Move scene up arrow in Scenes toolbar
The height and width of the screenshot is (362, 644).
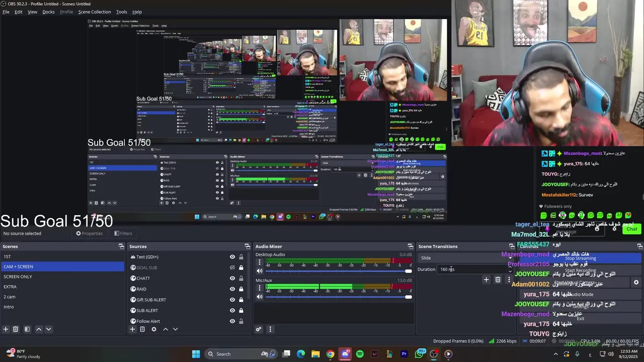(39, 329)
